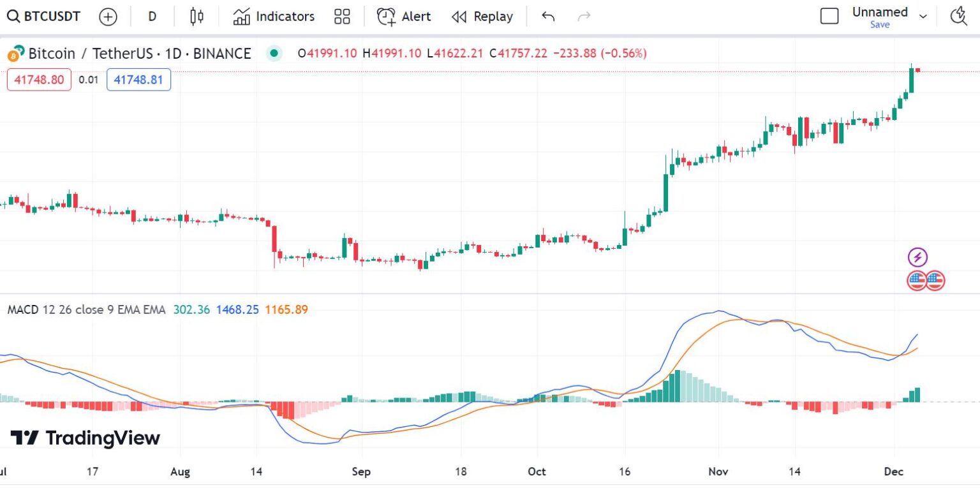
Task: Save the Unnamed chart layout
Action: pos(880,25)
